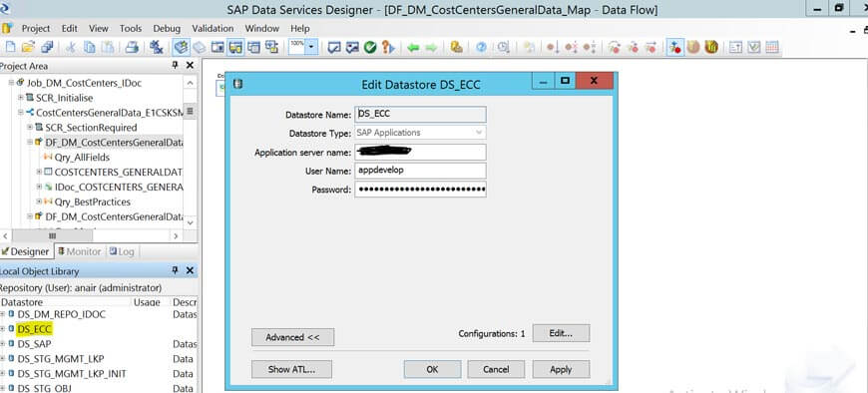Switch to the Log tab

click(x=122, y=251)
